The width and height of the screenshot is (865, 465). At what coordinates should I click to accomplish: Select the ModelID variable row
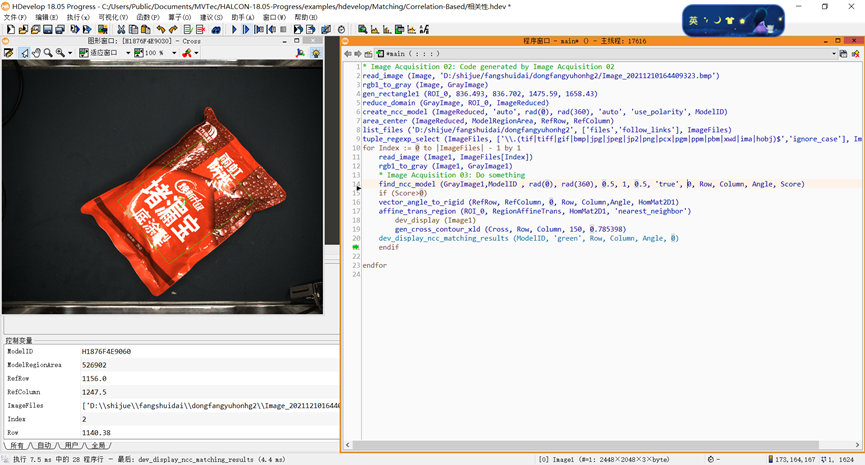click(x=172, y=351)
